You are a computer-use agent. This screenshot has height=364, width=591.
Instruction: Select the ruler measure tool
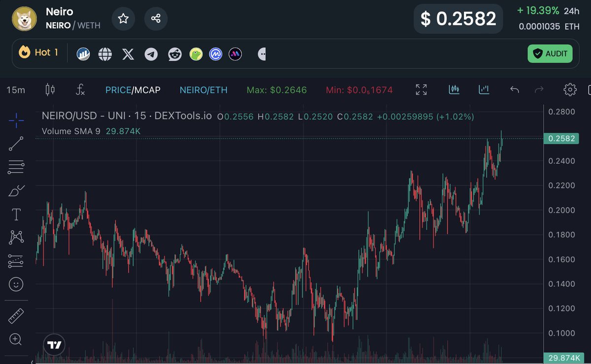(x=16, y=316)
